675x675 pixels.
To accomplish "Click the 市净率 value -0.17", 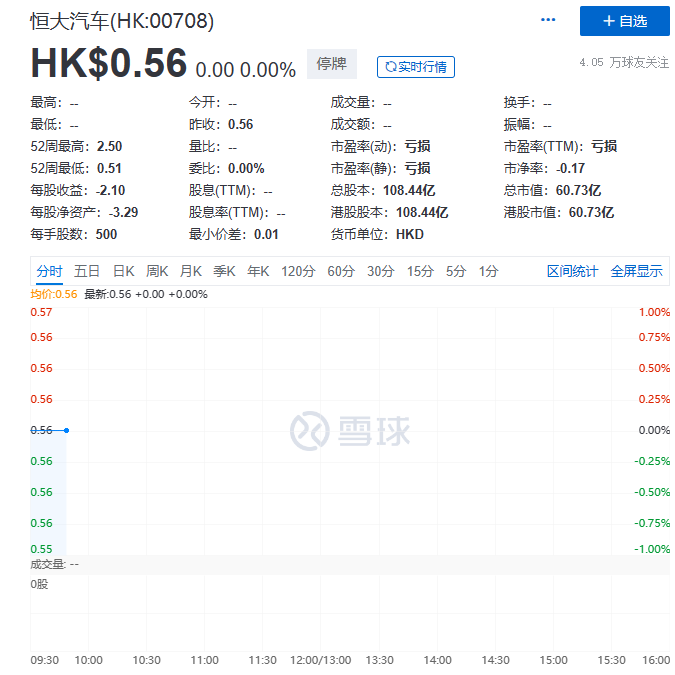I will pyautogui.click(x=570, y=168).
